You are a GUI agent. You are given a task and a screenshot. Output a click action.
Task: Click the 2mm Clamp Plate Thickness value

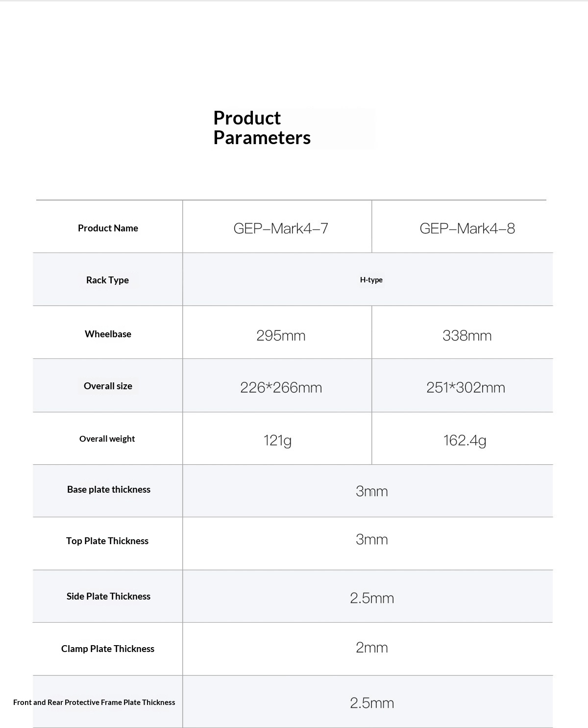(372, 648)
